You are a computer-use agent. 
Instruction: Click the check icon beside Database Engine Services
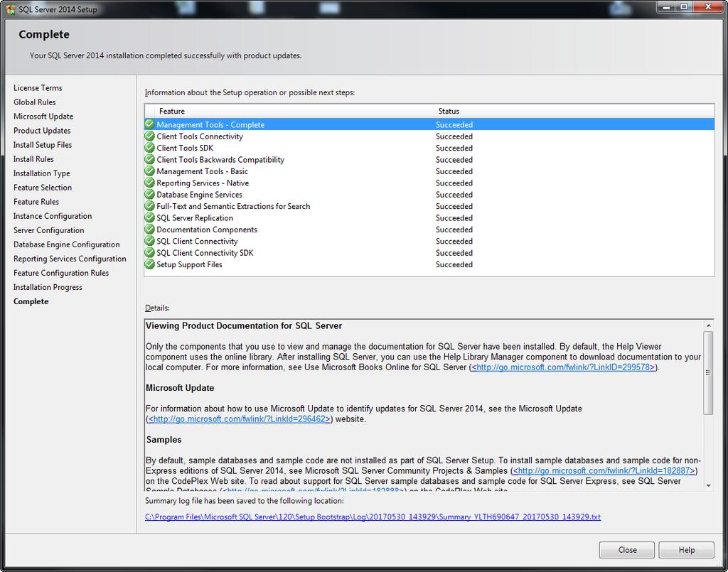149,195
